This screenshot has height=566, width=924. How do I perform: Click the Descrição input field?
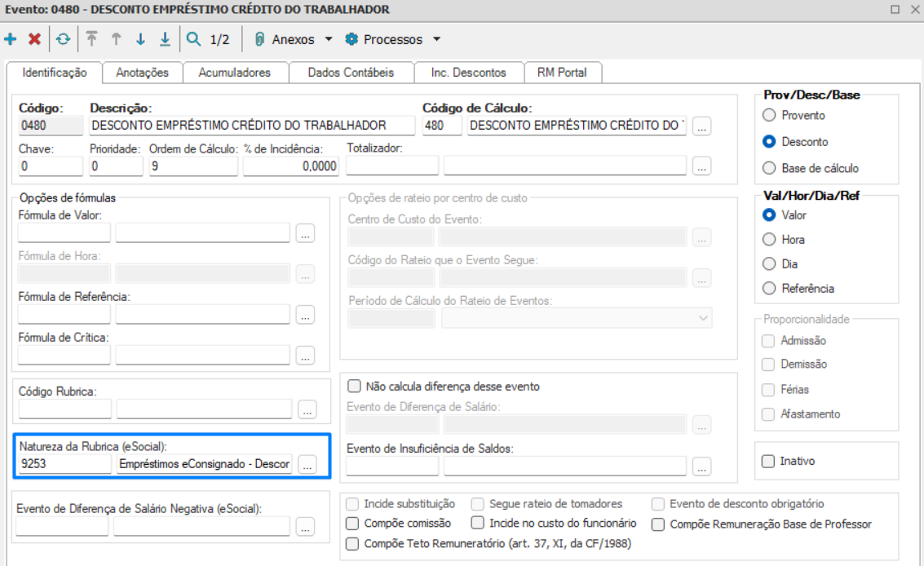tap(252, 126)
